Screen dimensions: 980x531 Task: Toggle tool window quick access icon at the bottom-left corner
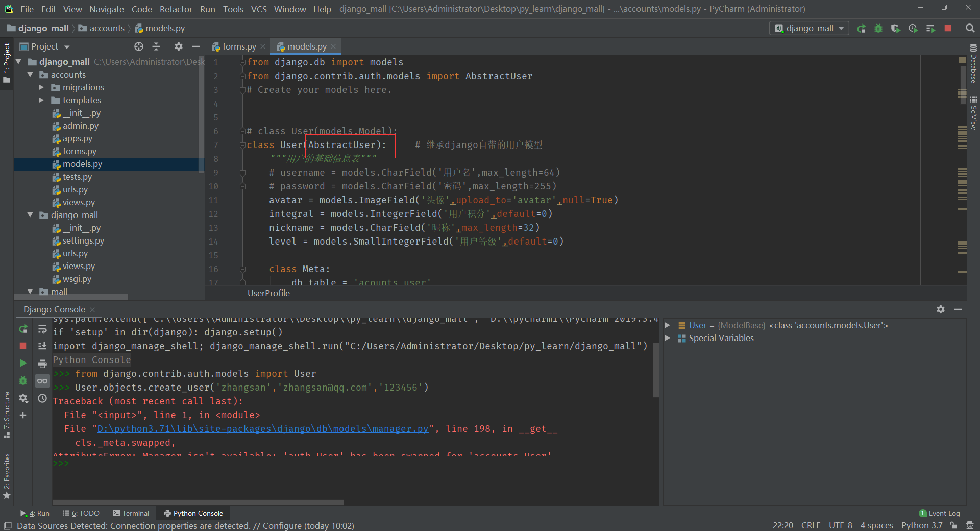(x=7, y=525)
